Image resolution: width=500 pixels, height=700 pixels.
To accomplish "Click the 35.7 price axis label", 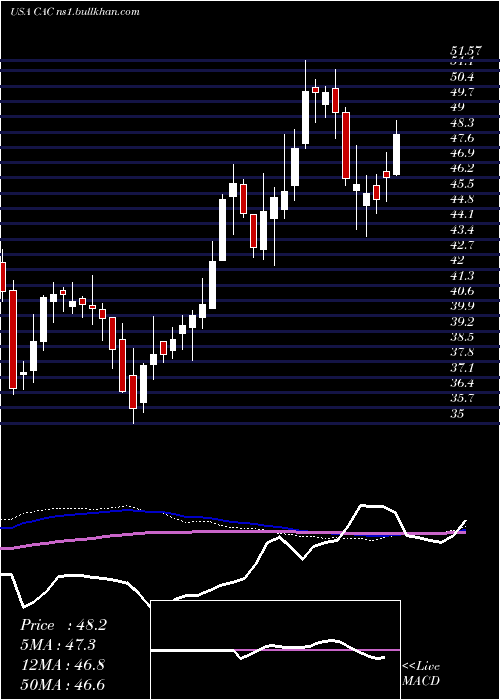I will pyautogui.click(x=462, y=398).
